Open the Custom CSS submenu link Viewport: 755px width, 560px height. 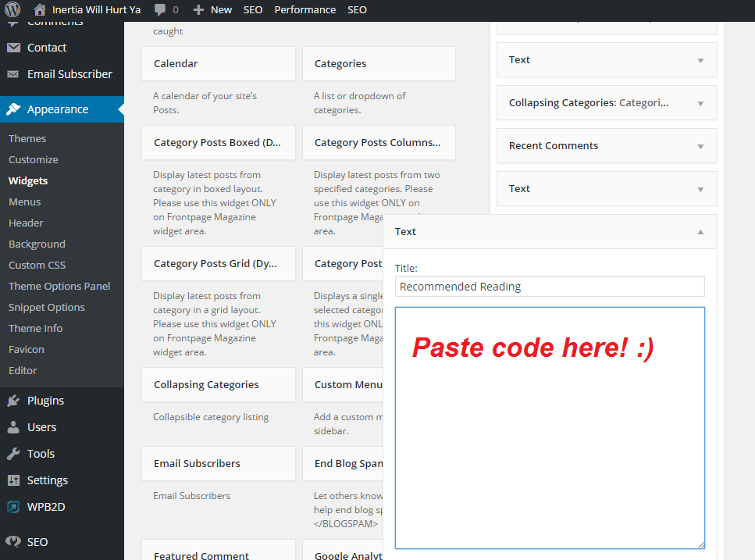pyautogui.click(x=37, y=266)
